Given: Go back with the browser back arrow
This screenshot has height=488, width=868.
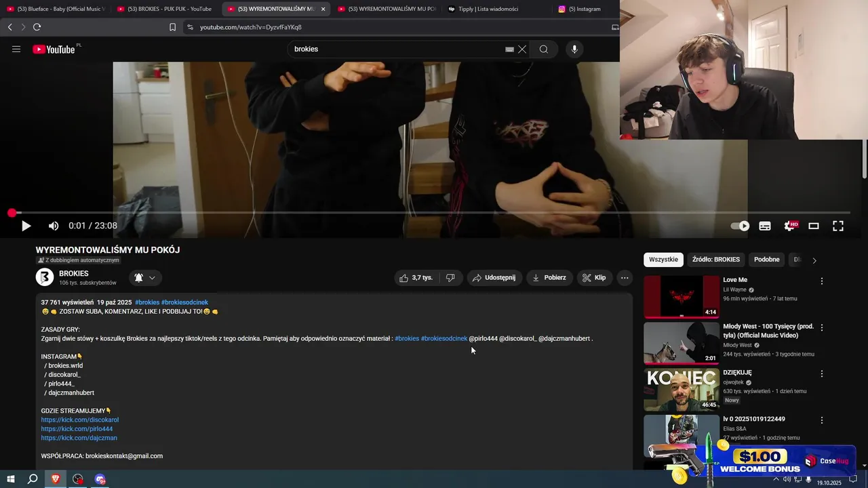Looking at the screenshot, I should 9,27.
